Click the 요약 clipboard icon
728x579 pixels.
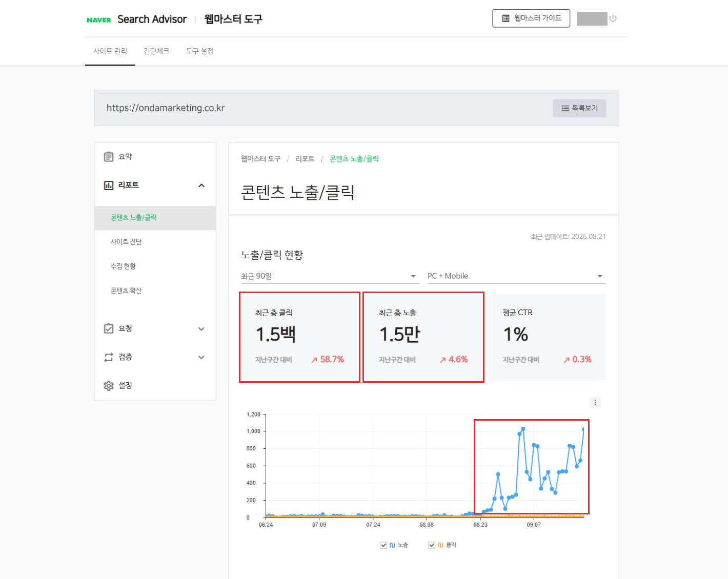point(109,157)
